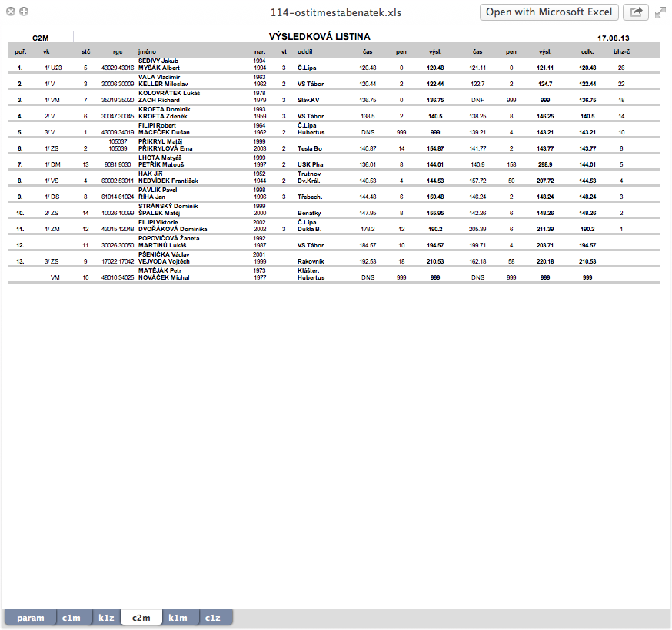Click the result value 207.72
Image resolution: width=672 pixels, height=630 pixels.
545,181
